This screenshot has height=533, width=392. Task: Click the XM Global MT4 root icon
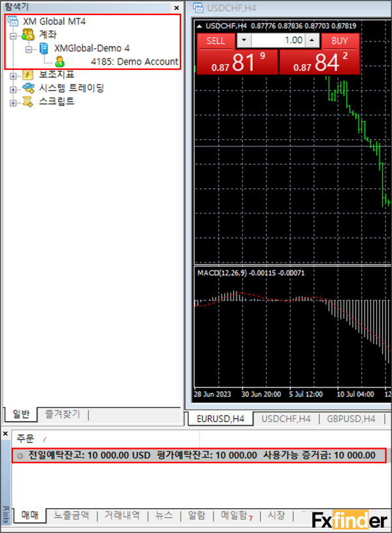click(x=13, y=22)
